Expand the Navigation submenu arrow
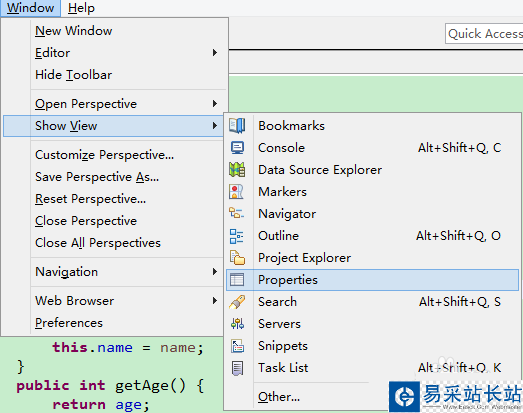Image resolution: width=523 pixels, height=413 pixels. point(215,272)
